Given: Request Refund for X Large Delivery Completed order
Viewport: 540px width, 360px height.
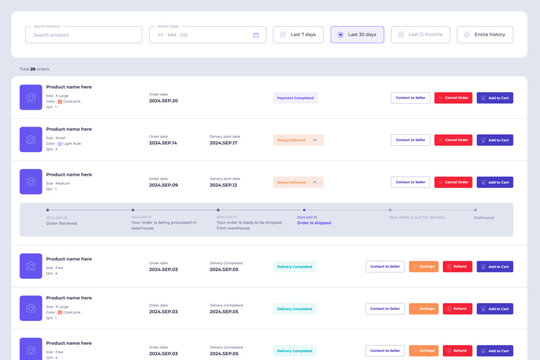Looking at the screenshot, I should [457, 309].
